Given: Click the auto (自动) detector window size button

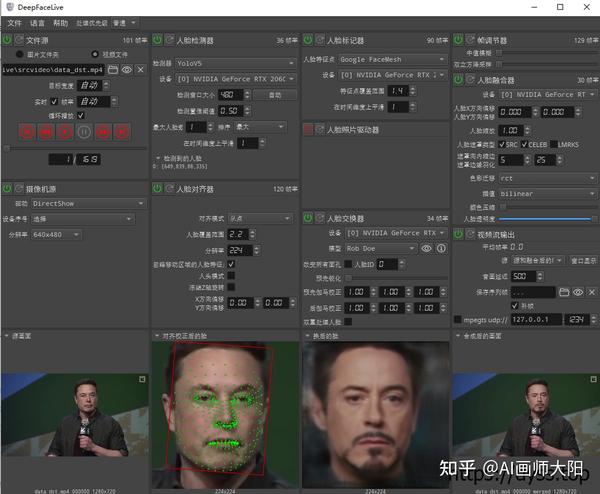Looking at the screenshot, I should (275, 95).
